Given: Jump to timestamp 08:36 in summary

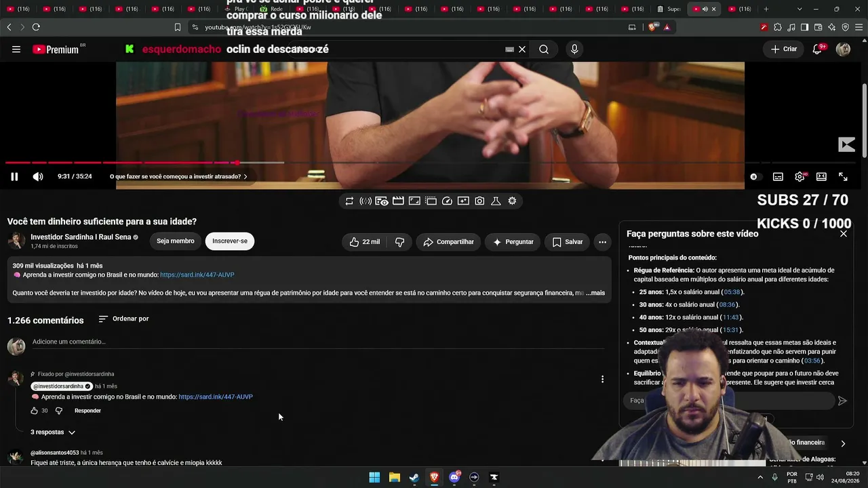Looking at the screenshot, I should tap(727, 305).
